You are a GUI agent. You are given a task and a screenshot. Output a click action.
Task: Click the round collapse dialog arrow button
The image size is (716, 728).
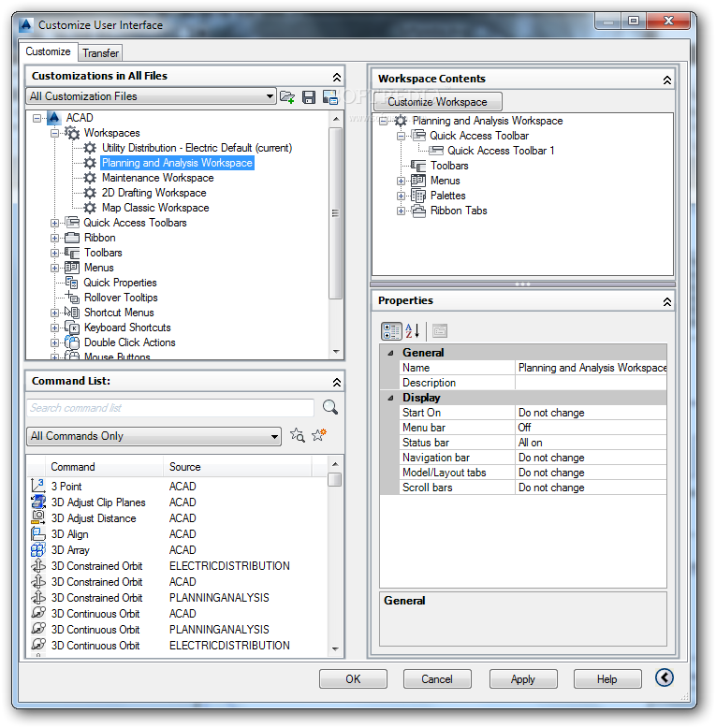click(x=665, y=677)
